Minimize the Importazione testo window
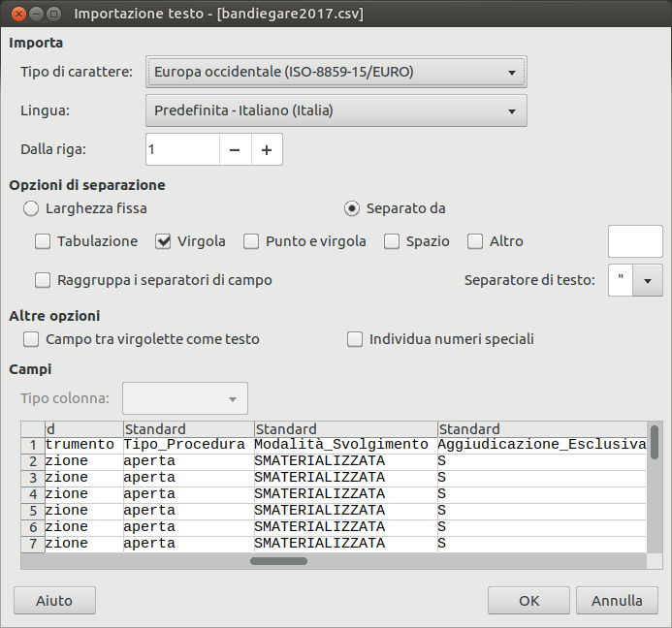The height and width of the screenshot is (628, 672). click(x=37, y=15)
